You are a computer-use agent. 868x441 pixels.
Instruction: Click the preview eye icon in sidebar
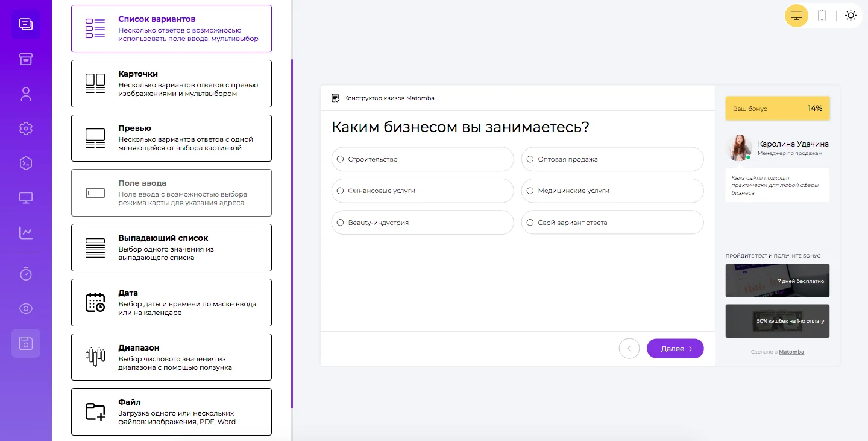tap(26, 309)
